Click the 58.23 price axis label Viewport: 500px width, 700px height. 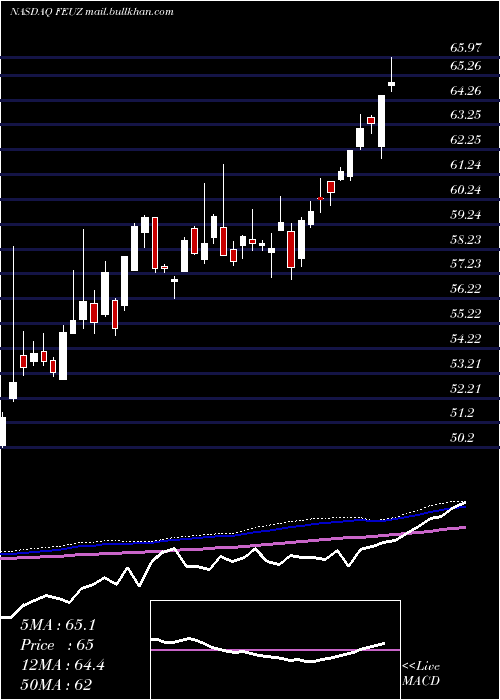tap(466, 240)
